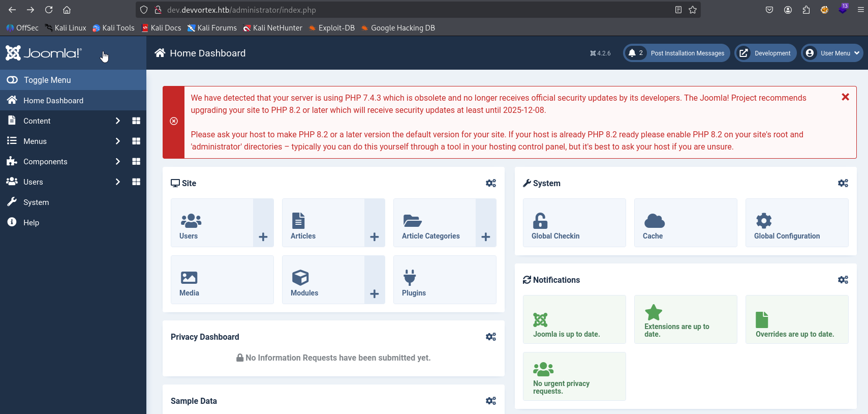Toggle the sidebar menu
This screenshot has height=414, width=868.
click(73, 80)
